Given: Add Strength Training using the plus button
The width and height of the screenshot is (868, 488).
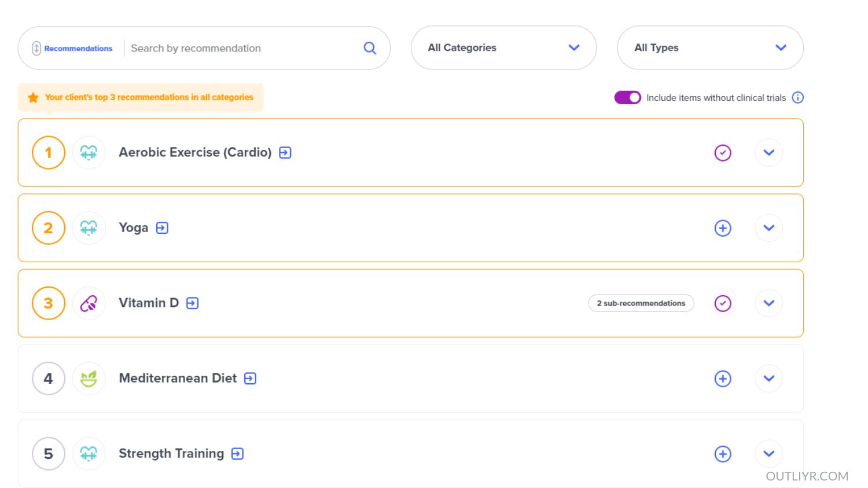Looking at the screenshot, I should [723, 453].
